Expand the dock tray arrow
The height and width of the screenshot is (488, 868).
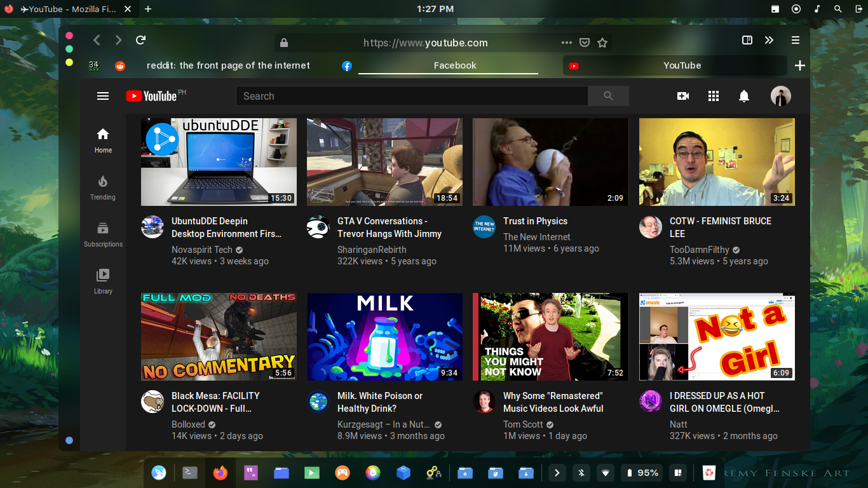(x=557, y=472)
